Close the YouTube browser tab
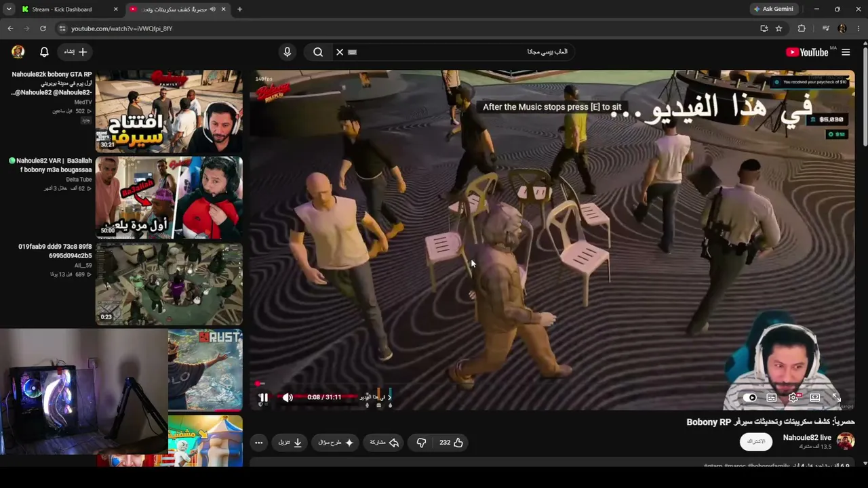Screen dimensions: 868x488 pos(223,9)
